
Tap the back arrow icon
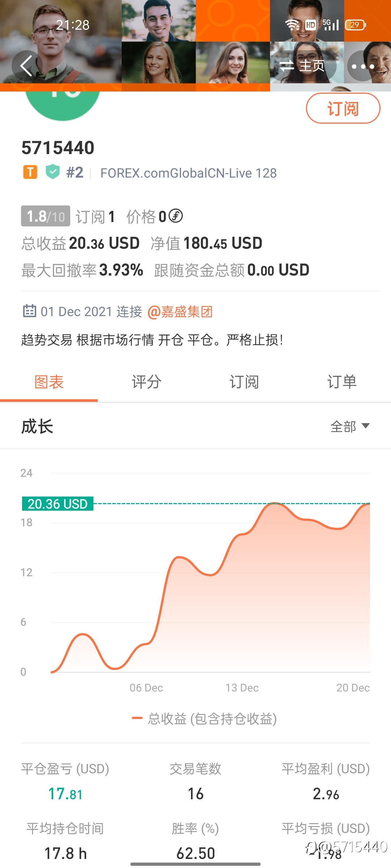(27, 66)
